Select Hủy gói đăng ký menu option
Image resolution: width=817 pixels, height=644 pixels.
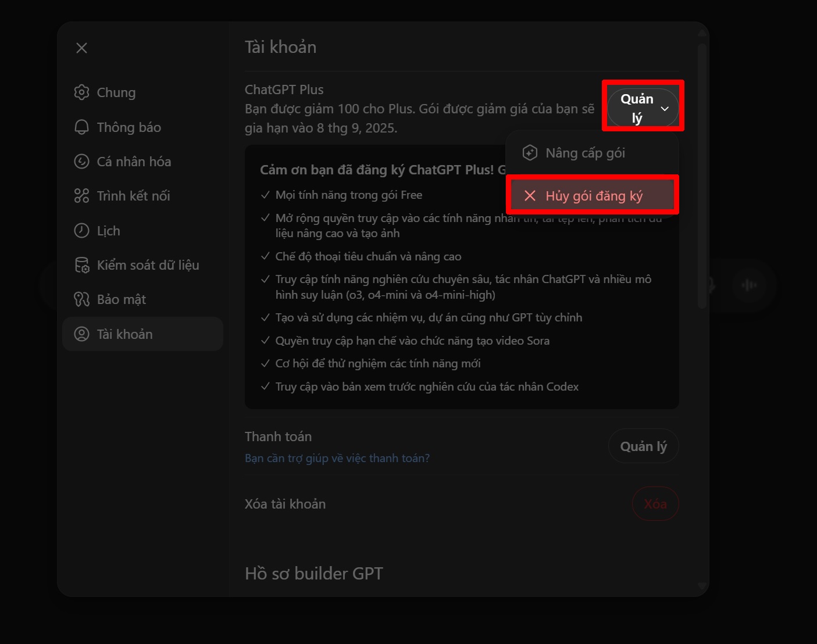coord(593,196)
